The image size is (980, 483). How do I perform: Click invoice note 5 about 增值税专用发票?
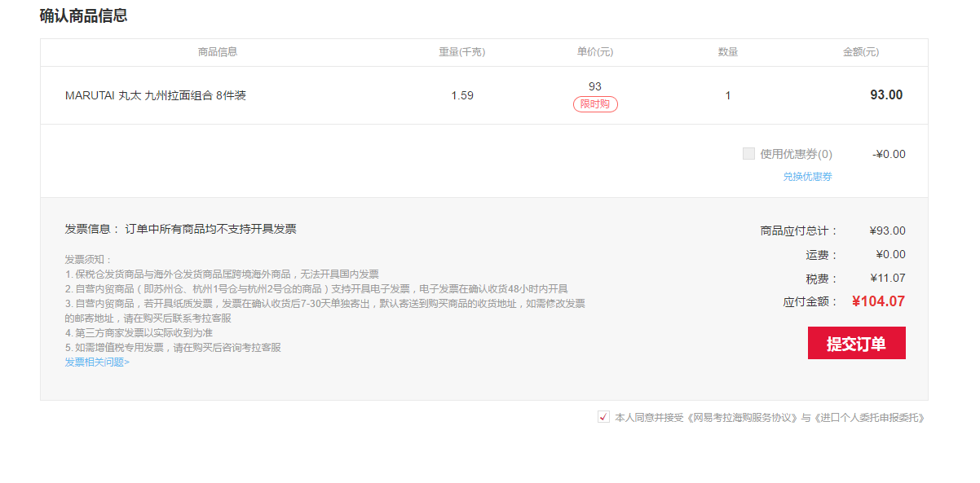(173, 348)
